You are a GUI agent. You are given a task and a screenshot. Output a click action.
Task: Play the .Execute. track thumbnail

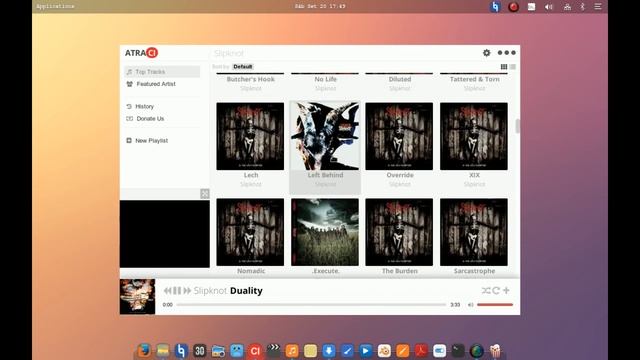325,232
